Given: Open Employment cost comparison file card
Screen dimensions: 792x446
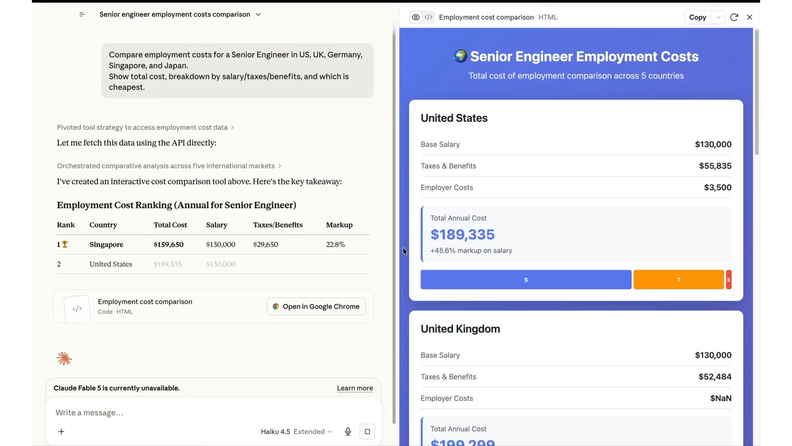Looking at the screenshot, I should [213, 307].
